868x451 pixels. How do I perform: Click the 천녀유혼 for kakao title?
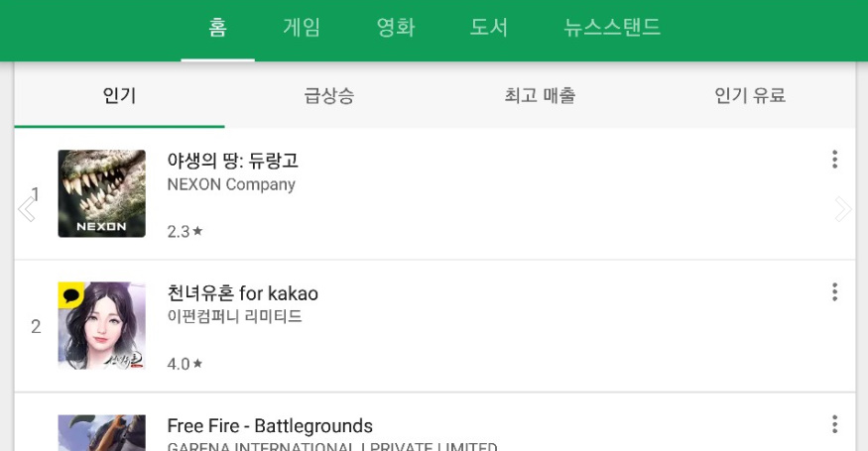coord(243,293)
